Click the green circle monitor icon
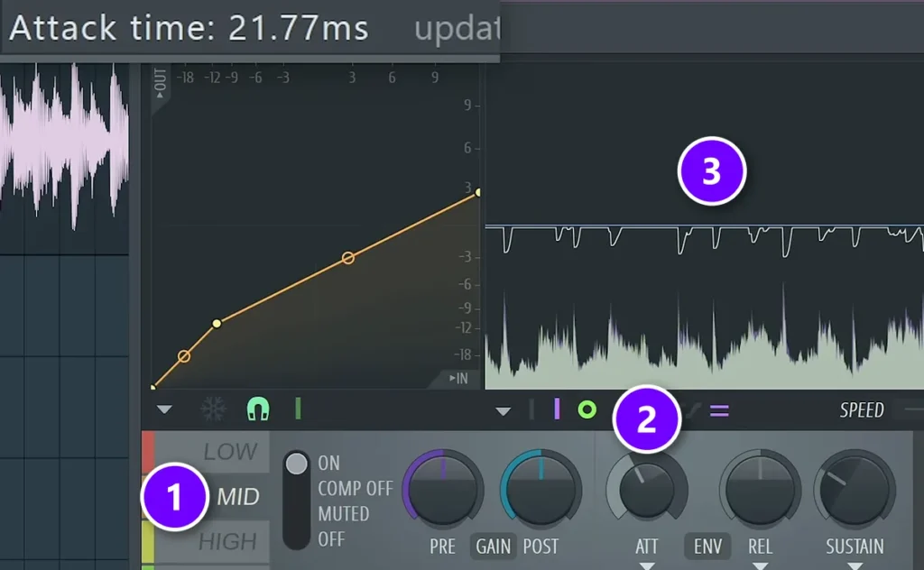The image size is (924, 570). tap(587, 409)
